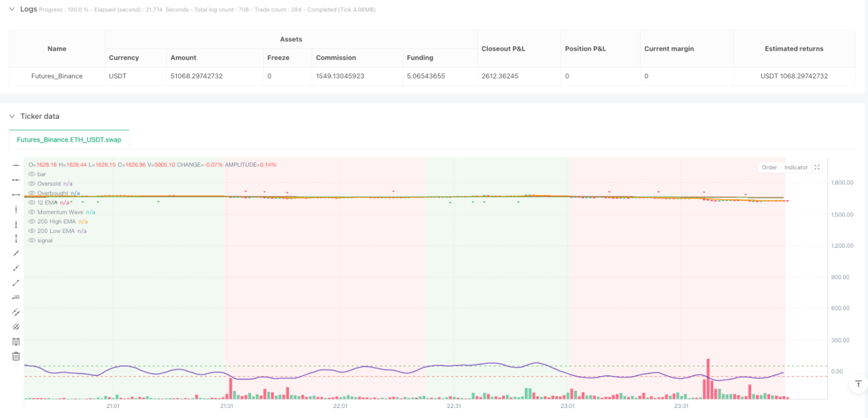Select the parallel lines drawing tool
Image resolution: width=868 pixels, height=418 pixels.
pyautogui.click(x=16, y=312)
